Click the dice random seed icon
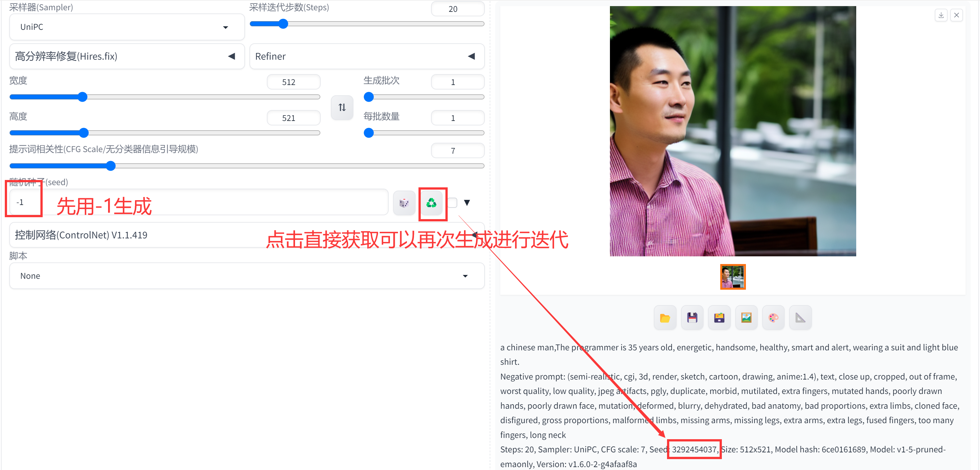The width and height of the screenshot is (980, 470). pos(404,203)
